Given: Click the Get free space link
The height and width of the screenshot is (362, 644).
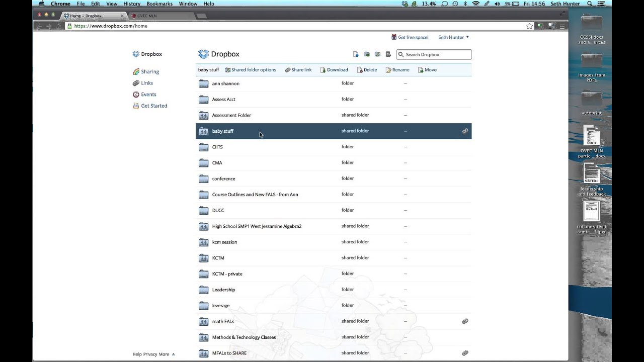Looking at the screenshot, I should coord(413,37).
